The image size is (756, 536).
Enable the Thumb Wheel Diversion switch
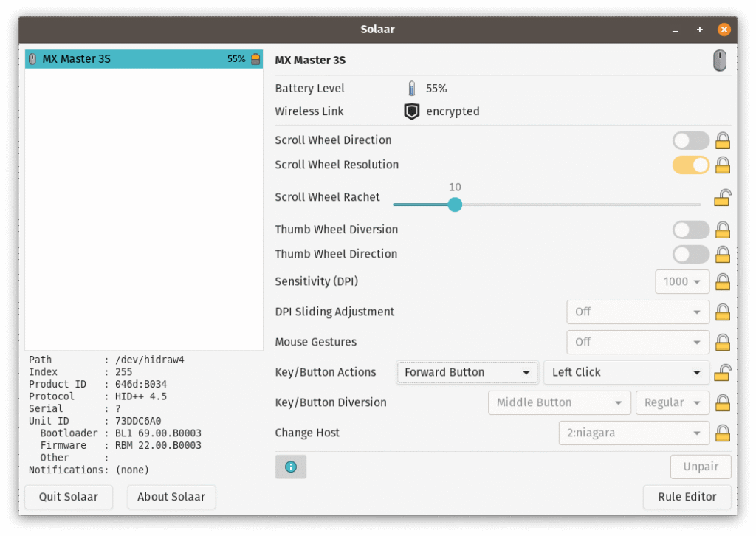(x=690, y=230)
